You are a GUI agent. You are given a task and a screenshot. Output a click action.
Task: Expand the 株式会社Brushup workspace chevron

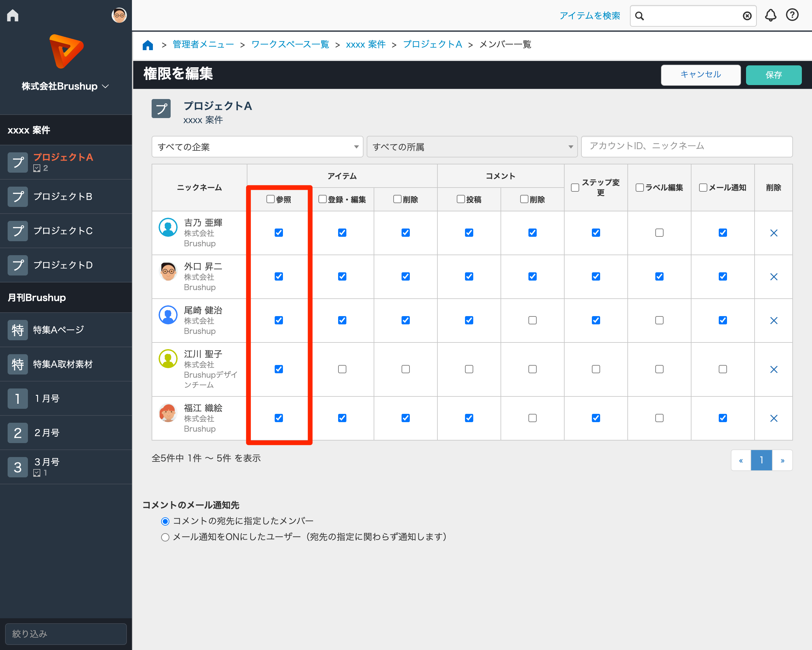(106, 86)
